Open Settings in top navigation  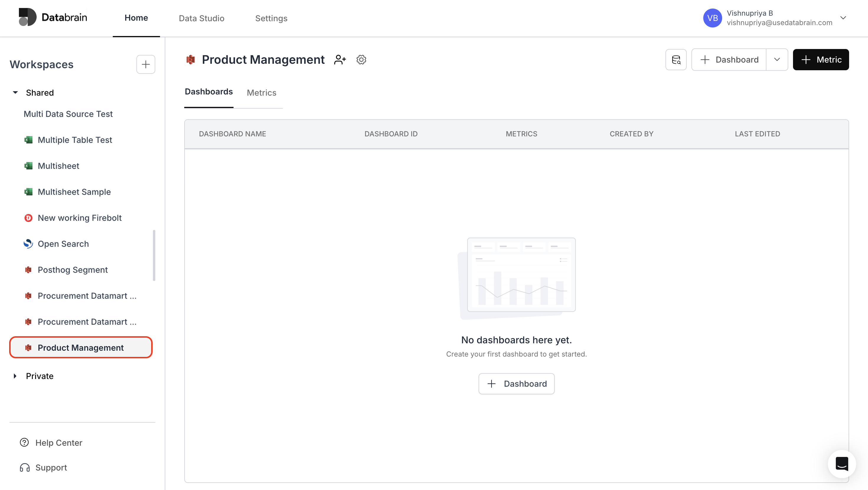[x=271, y=18]
